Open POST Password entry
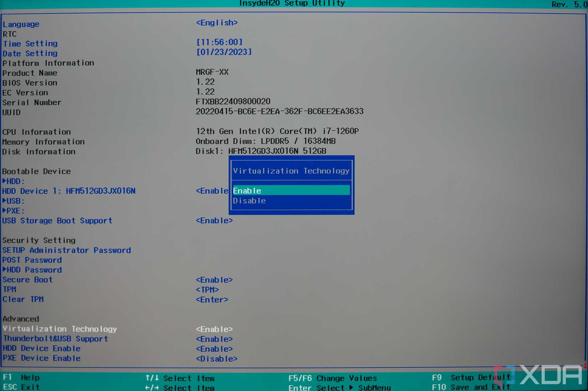 tap(32, 260)
